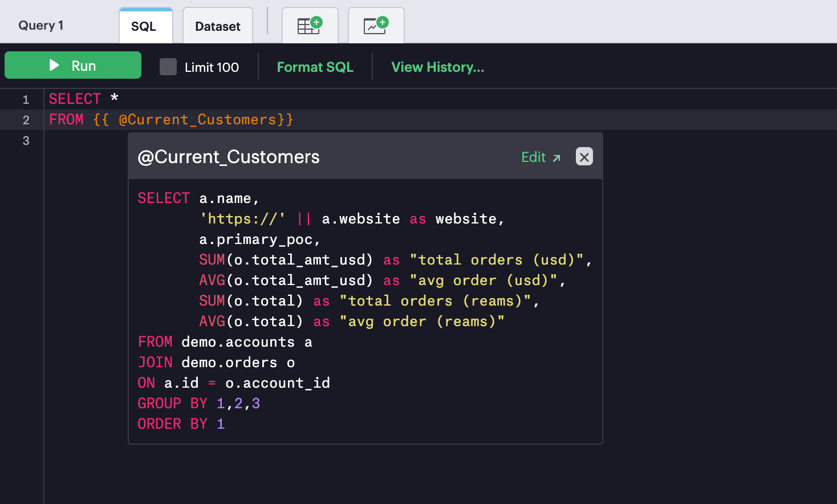Click the "avg order (reams)" alias line

tap(352, 322)
